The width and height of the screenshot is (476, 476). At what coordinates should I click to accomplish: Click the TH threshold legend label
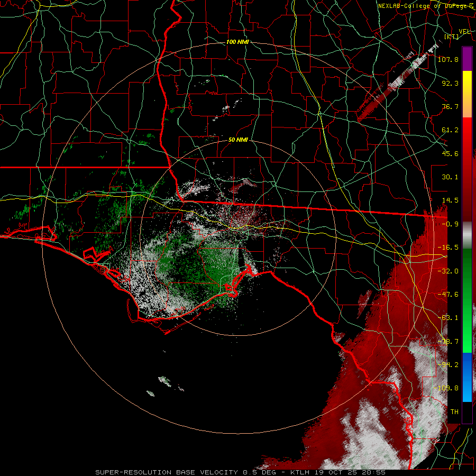coord(454,412)
